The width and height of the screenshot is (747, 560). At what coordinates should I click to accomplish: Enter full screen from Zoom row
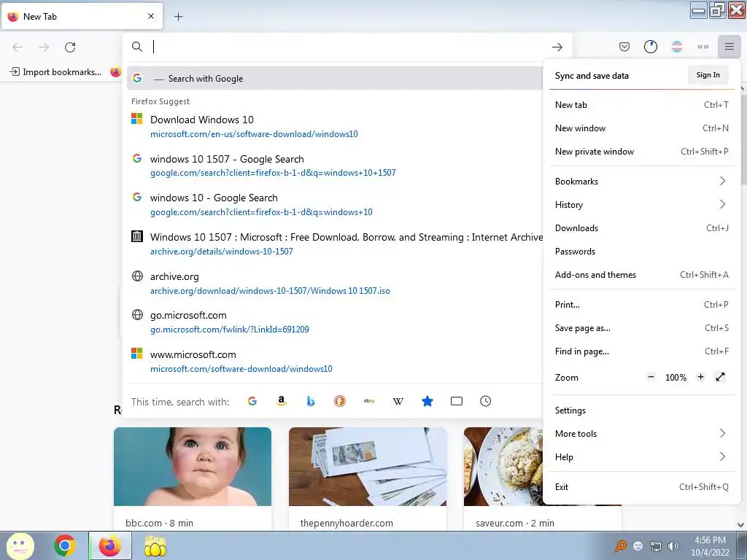720,377
